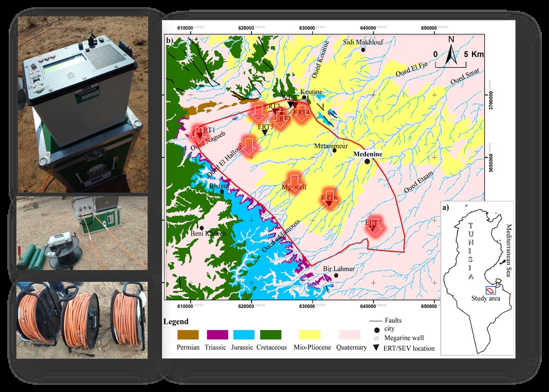Select the Triassic purple legend swatch
Image resolution: width=549 pixels, height=392 pixels.
coord(216,335)
